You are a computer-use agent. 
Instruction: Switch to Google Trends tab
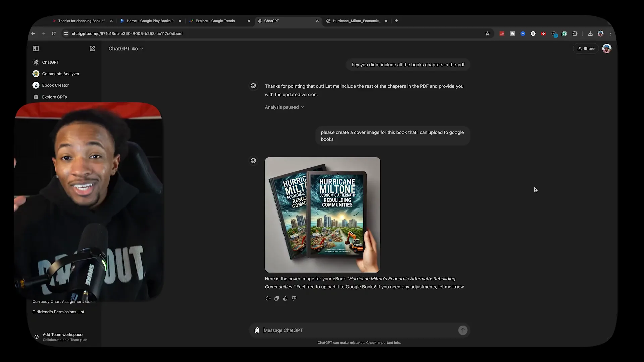coord(215,21)
